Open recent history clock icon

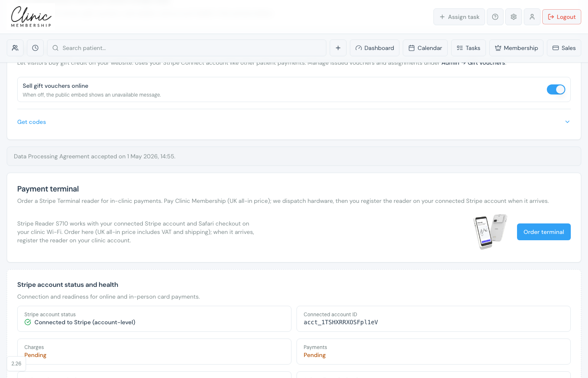35,48
